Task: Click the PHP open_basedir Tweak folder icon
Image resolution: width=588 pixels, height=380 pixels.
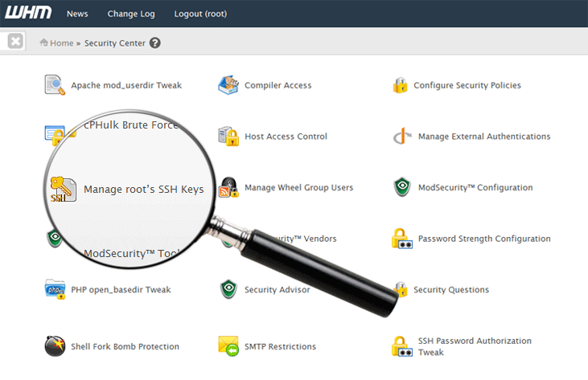Action: [x=55, y=289]
